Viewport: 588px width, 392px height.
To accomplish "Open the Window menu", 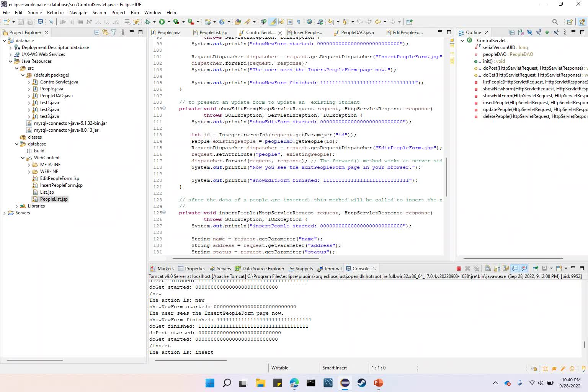I will 152,12.
